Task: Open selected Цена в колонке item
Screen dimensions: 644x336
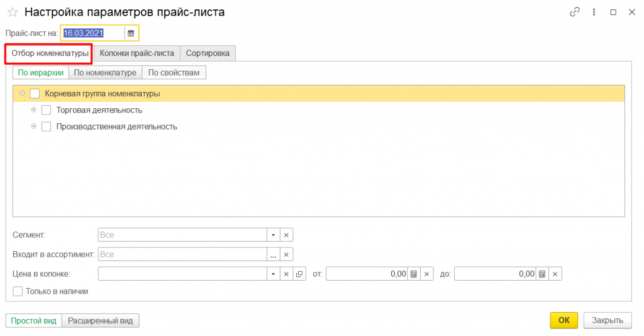Action: click(299, 274)
